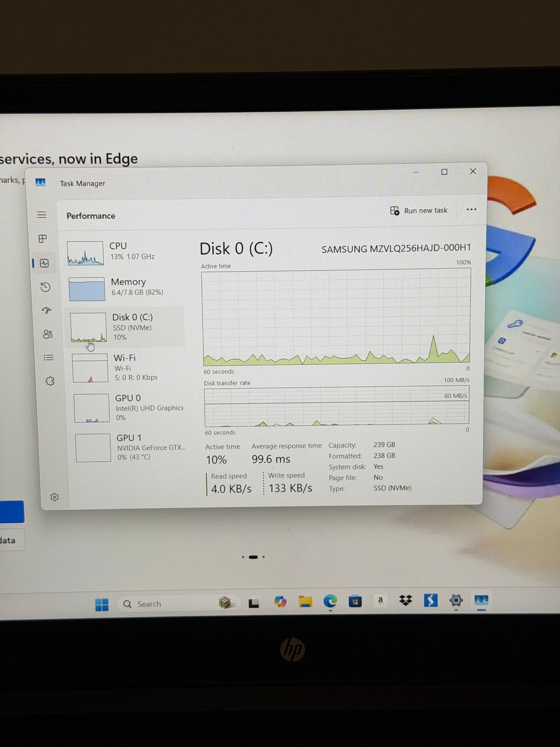This screenshot has height=747, width=560.
Task: Click the '99.6 ms' average response time value
Action: pyautogui.click(x=271, y=459)
